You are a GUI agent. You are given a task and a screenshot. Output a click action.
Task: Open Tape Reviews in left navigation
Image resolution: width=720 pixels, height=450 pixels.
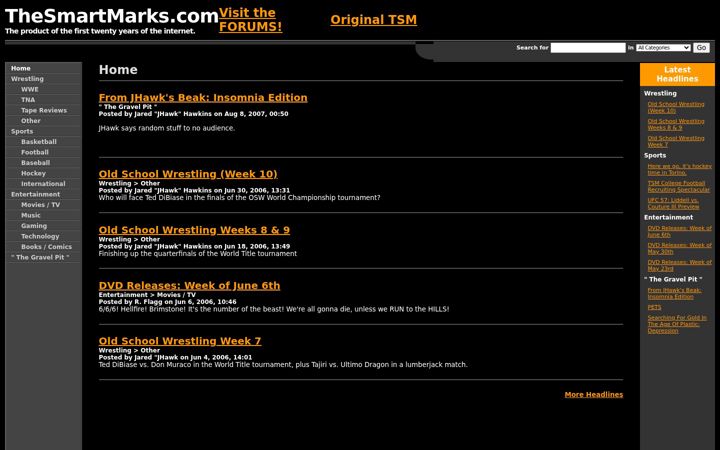[x=44, y=110]
